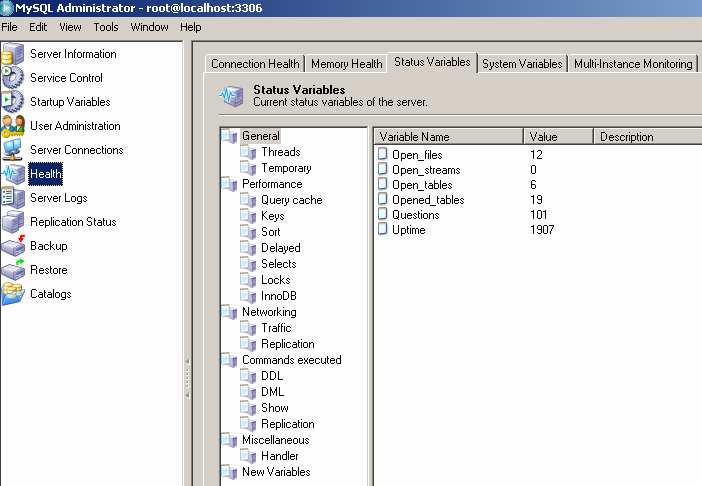This screenshot has width=702, height=486.
Task: Click the icon beside Open_files variable
Action: click(x=382, y=154)
